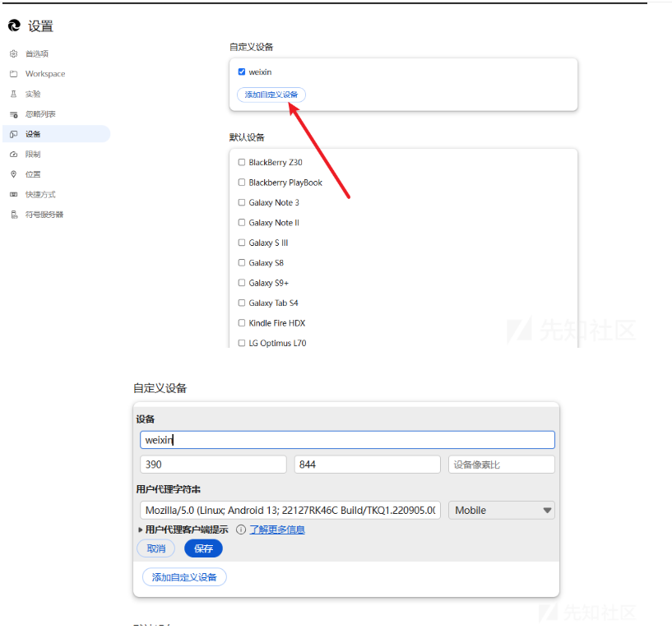Click the 取消 cancel button
672x629 pixels.
156,548
